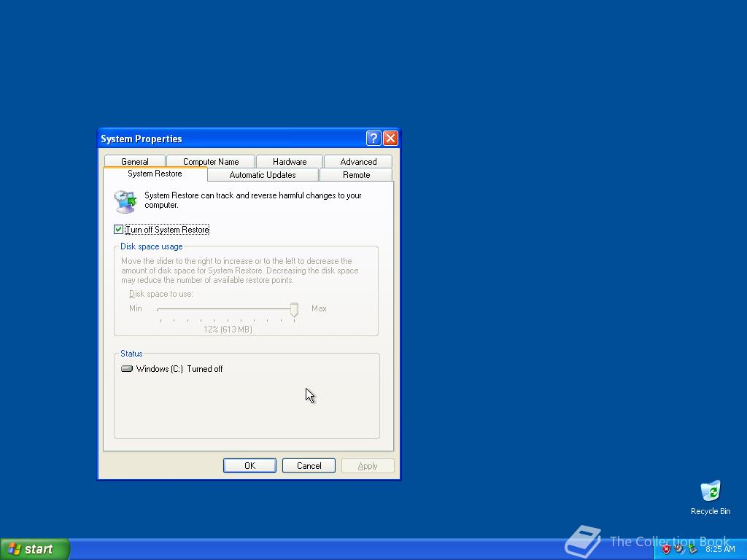This screenshot has width=747, height=560.
Task: Select the System Restore tab
Action: coord(155,174)
